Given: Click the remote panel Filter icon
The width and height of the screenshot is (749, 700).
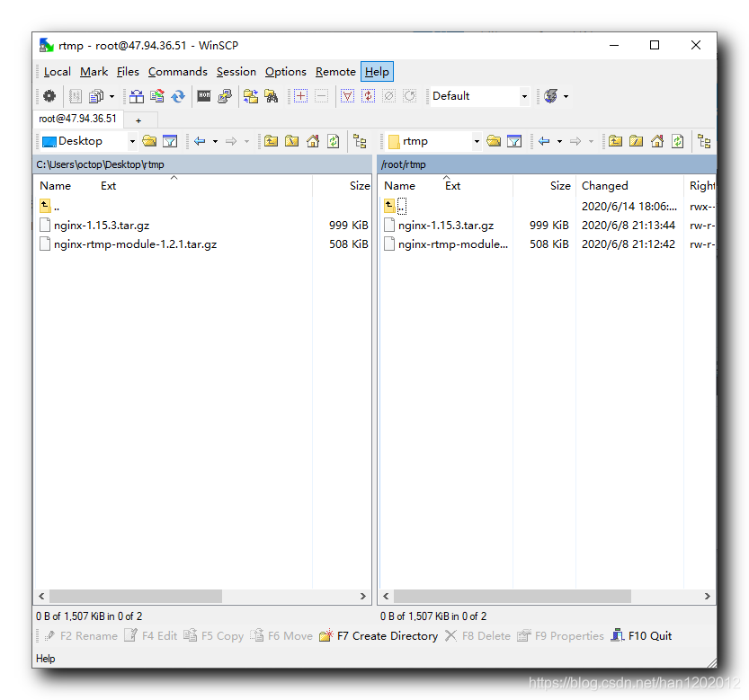Looking at the screenshot, I should point(514,141).
